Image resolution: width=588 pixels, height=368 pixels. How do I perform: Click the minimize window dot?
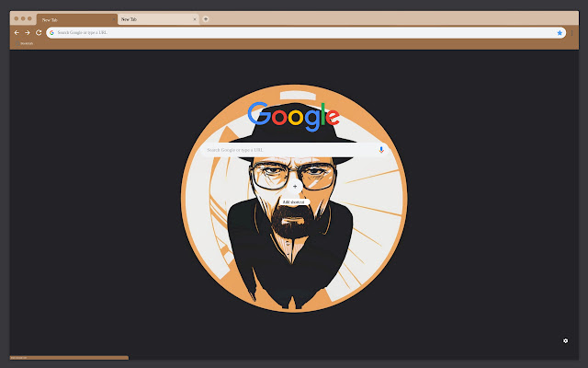(23, 18)
